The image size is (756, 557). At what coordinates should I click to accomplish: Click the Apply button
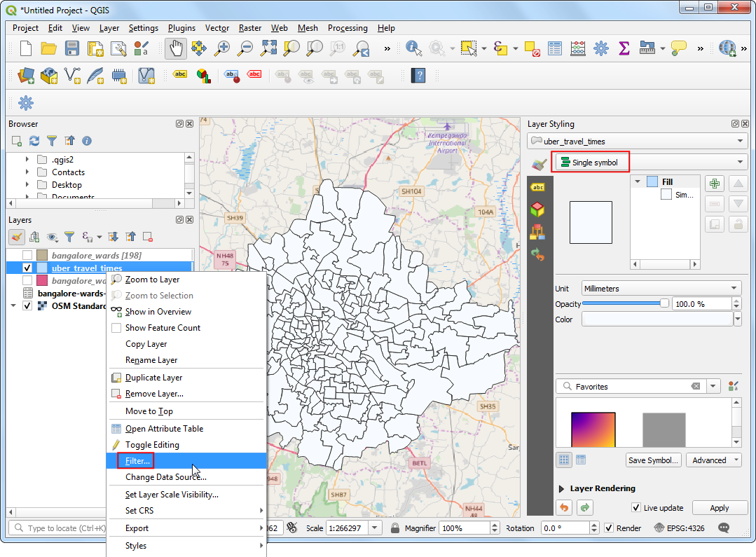(x=719, y=508)
